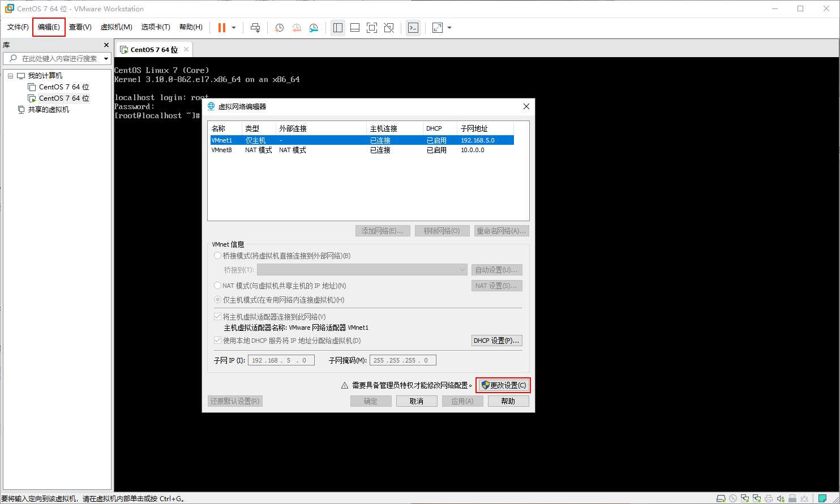
Task: Open the dropdown arrow beside the pause button
Action: pos(234,28)
